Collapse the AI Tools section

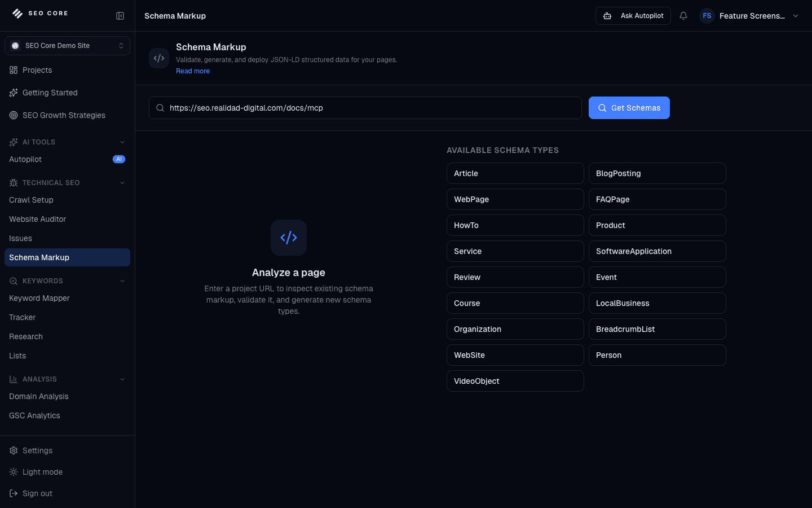pos(122,142)
